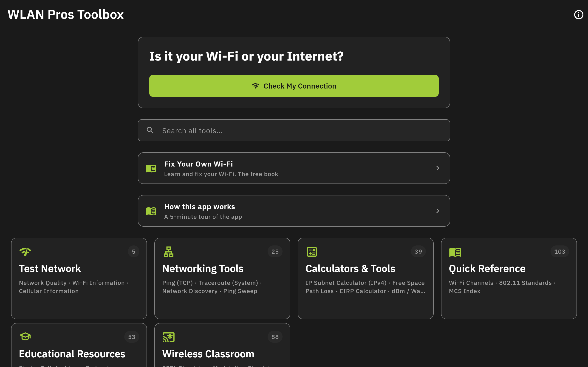Click the network topology icon on Networking Tools

[x=168, y=252]
